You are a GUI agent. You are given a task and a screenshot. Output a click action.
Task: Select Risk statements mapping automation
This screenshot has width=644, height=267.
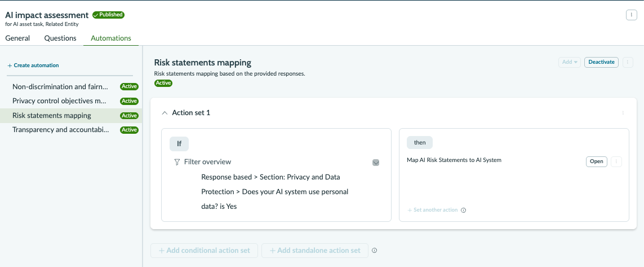72,116
